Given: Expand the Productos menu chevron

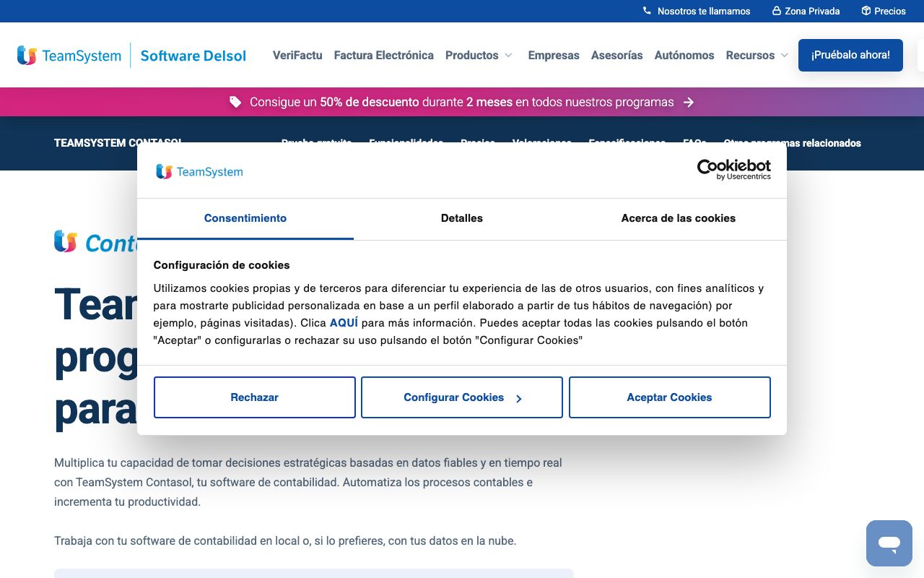Looking at the screenshot, I should tap(508, 56).
